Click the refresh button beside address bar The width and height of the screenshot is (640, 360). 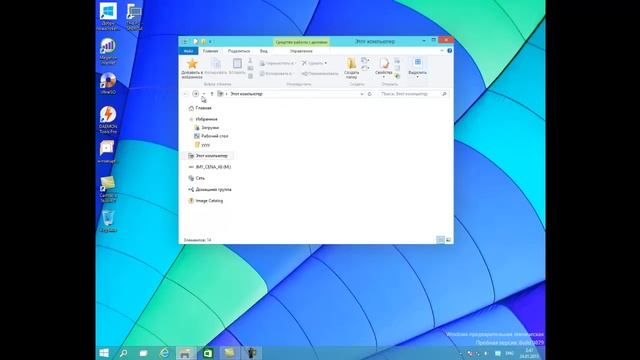[370, 94]
